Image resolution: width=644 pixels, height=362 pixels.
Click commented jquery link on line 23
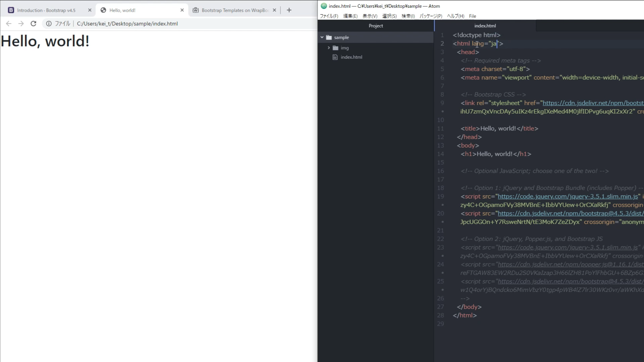tap(568, 247)
